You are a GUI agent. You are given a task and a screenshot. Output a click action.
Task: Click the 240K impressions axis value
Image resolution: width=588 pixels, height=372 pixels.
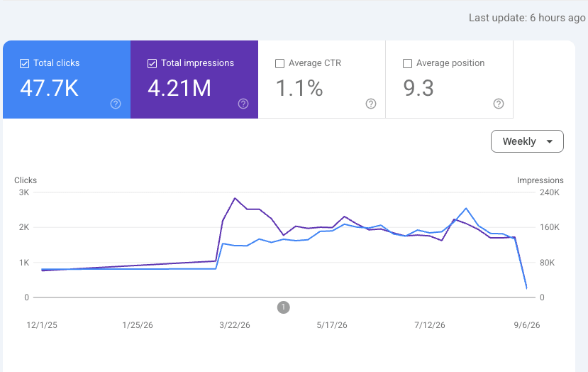550,192
